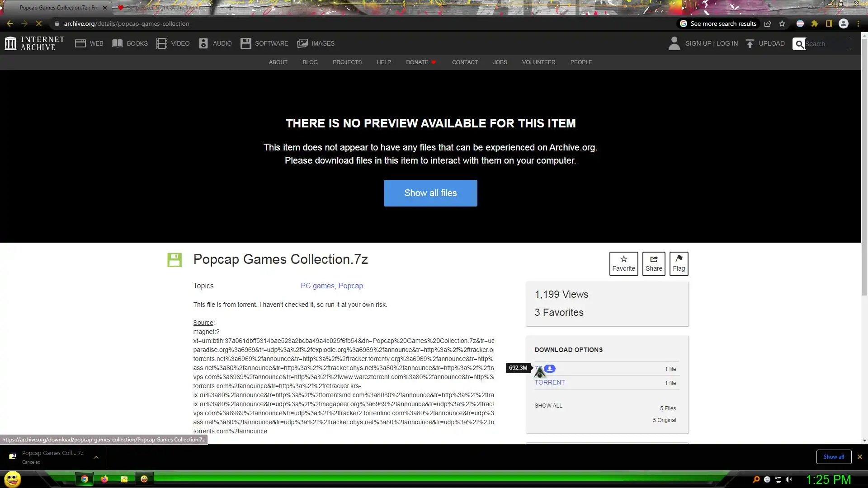
Task: Open the Software section icon
Action: (245, 43)
